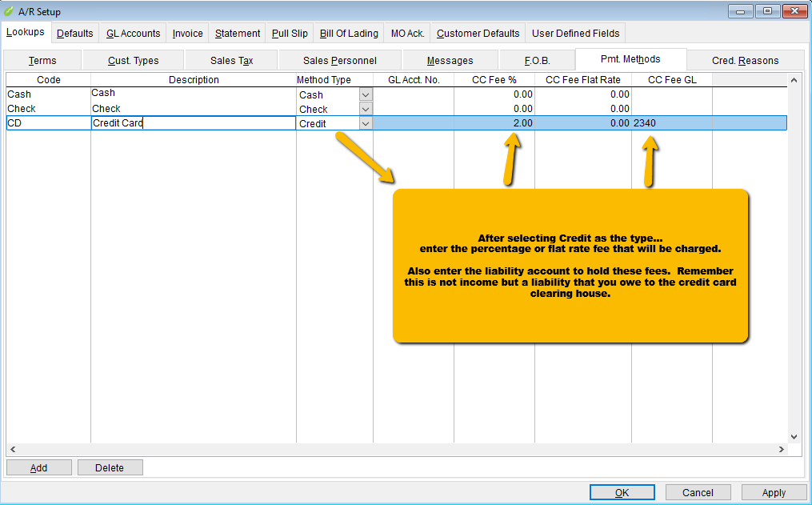Select the Sales Tax lookup tab
The image size is (812, 505).
[x=231, y=61]
